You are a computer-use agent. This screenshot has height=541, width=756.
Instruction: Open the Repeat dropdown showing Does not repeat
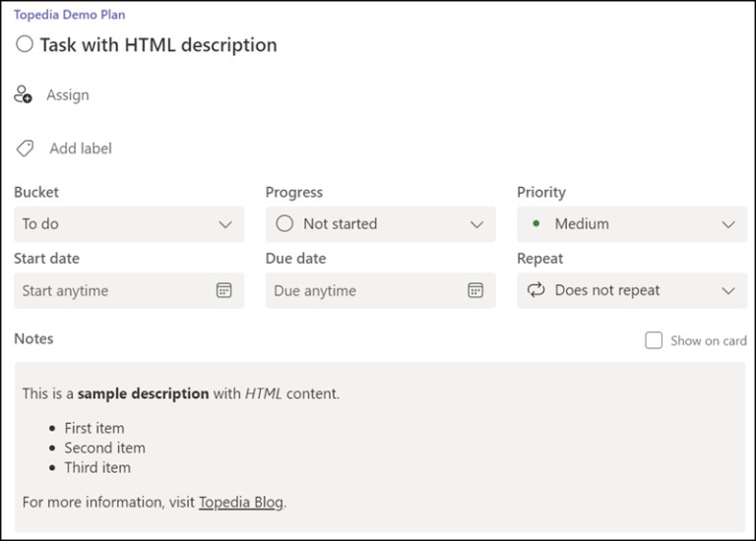coord(632,290)
